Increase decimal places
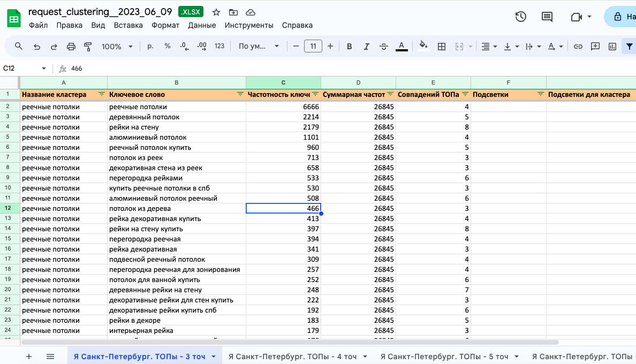Screen dimensions: 636x364 point(202,46)
